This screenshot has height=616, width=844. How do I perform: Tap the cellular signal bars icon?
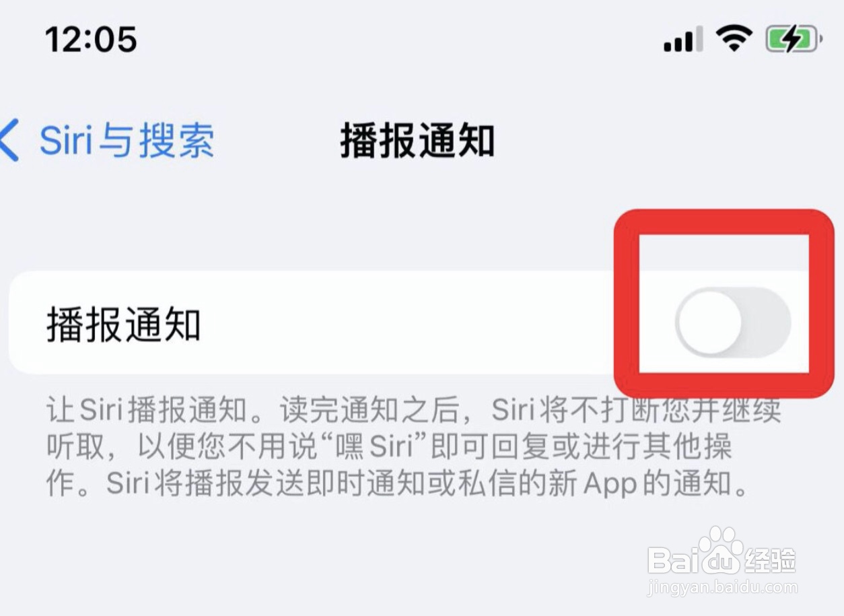683,39
